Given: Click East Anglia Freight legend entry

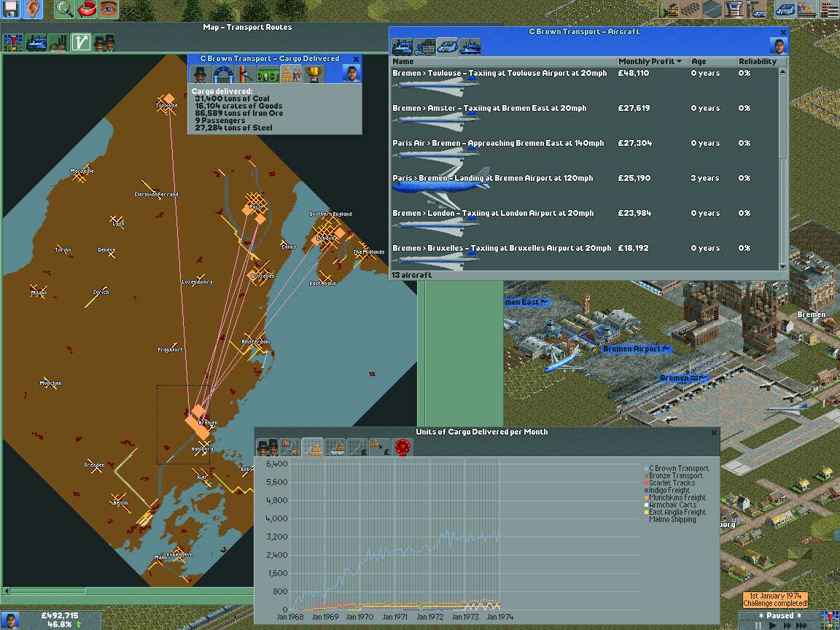Looking at the screenshot, I should click(x=675, y=512).
